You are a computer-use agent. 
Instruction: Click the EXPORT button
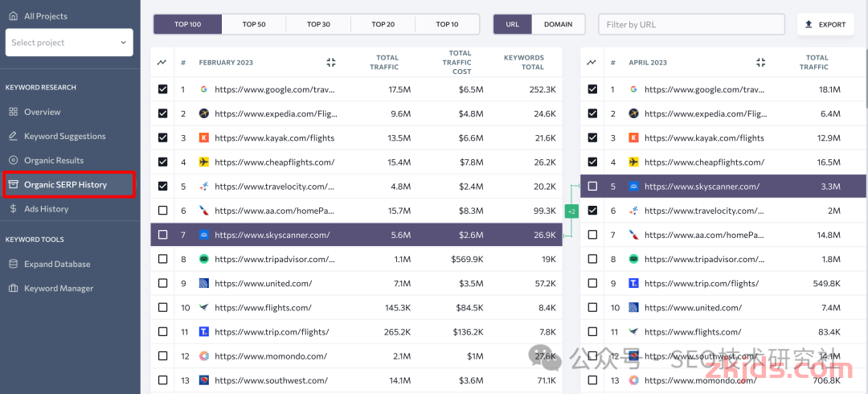825,24
